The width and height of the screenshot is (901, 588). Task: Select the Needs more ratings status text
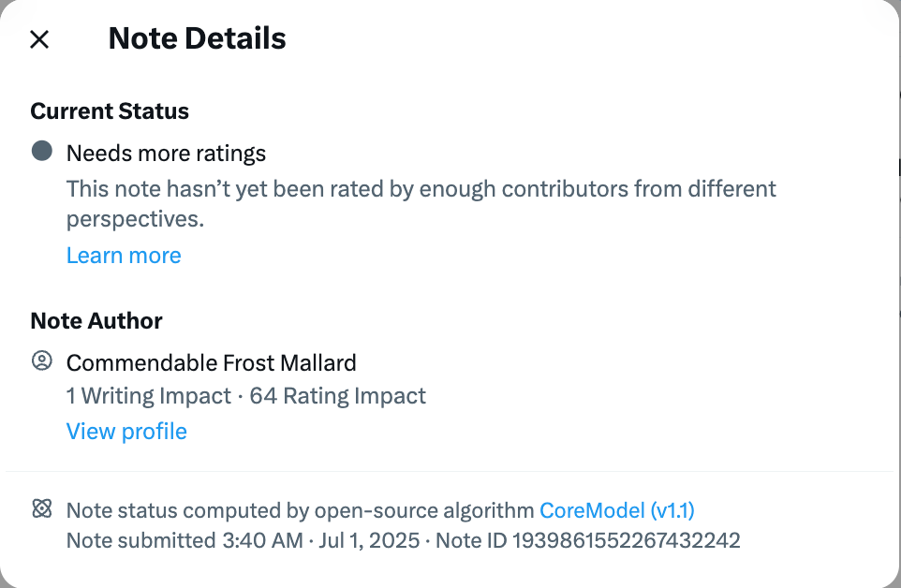(166, 154)
